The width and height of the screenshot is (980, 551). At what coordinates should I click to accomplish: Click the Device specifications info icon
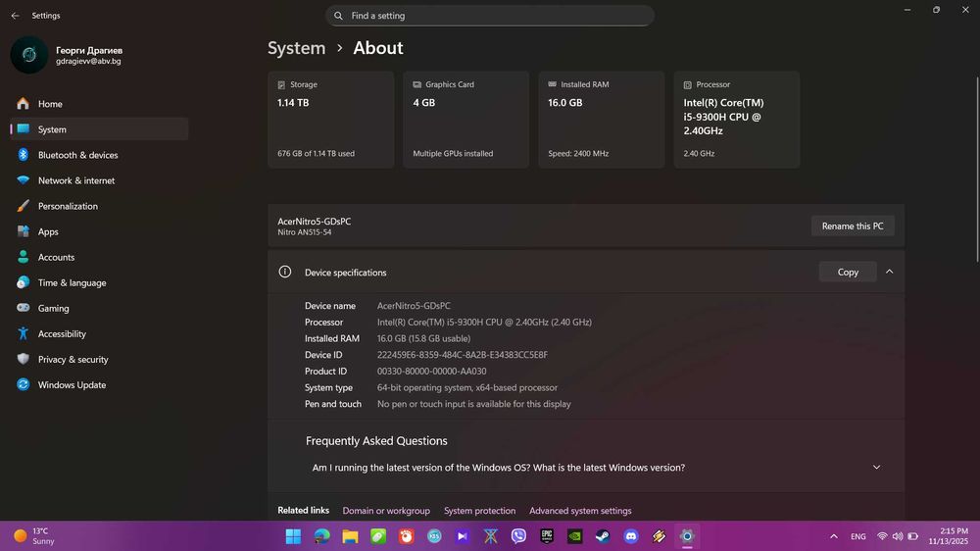pos(285,272)
